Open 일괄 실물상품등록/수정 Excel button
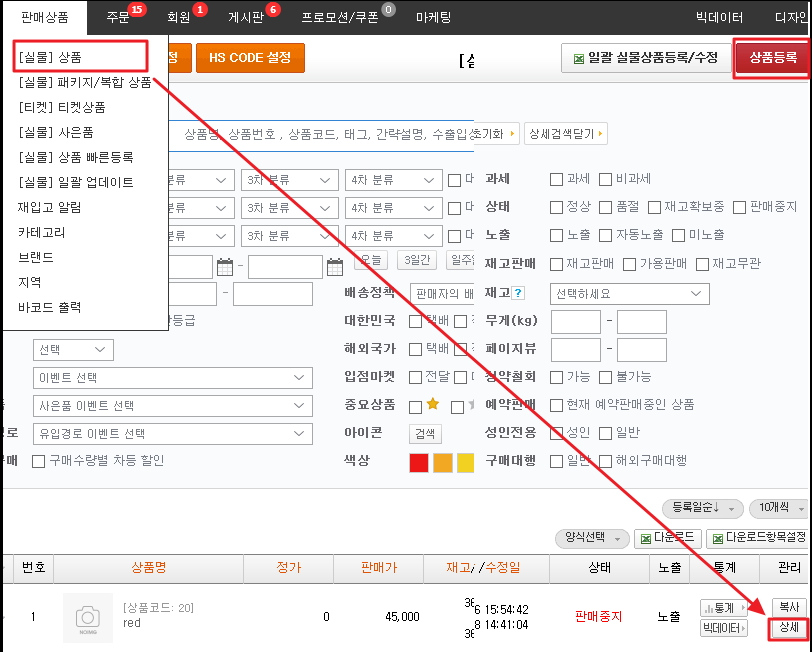Image resolution: width=812 pixels, height=652 pixels. (x=643, y=59)
